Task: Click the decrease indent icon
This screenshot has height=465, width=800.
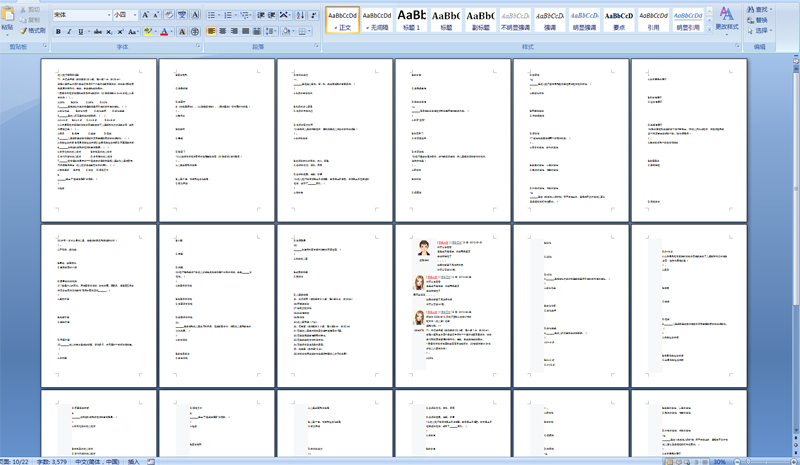Action: (x=261, y=15)
